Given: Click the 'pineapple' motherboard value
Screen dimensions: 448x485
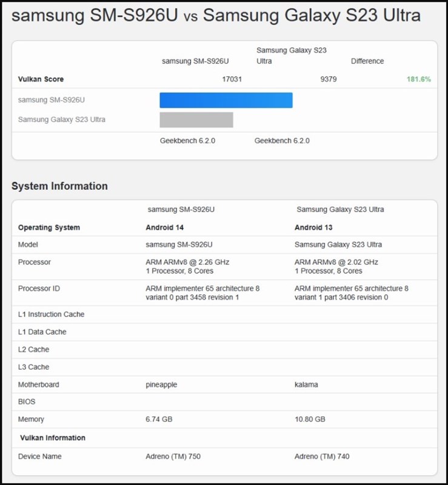Looking at the screenshot, I should [x=161, y=385].
